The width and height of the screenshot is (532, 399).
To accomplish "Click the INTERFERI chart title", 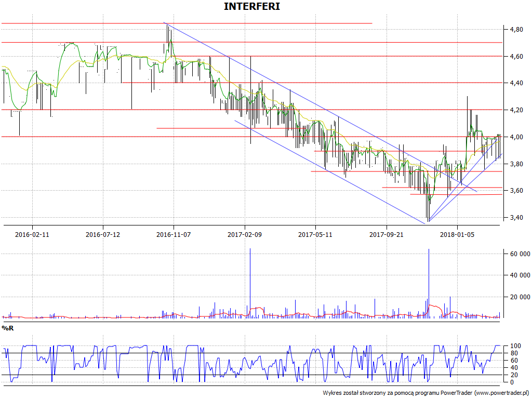I will click(x=252, y=6).
